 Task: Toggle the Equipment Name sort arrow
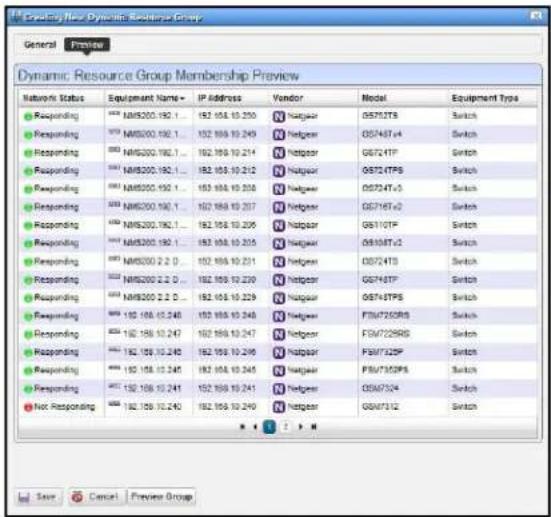pos(182,99)
